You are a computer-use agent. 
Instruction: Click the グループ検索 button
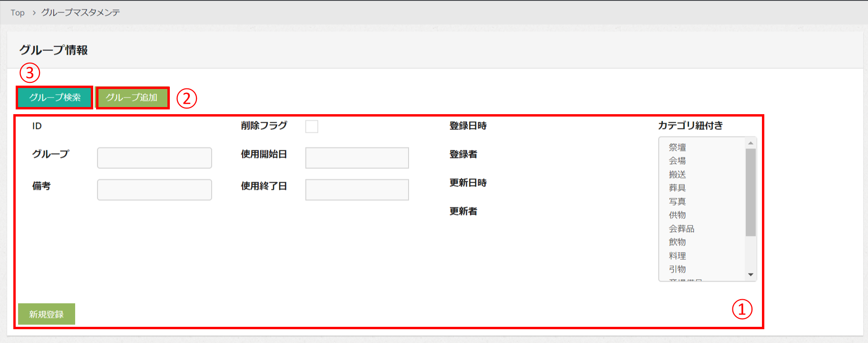[x=55, y=98]
